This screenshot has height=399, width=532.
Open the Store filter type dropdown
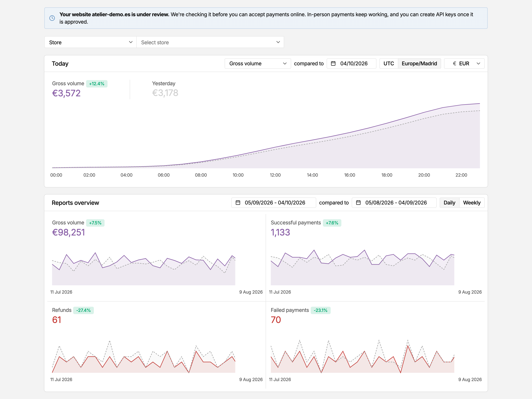(91, 42)
